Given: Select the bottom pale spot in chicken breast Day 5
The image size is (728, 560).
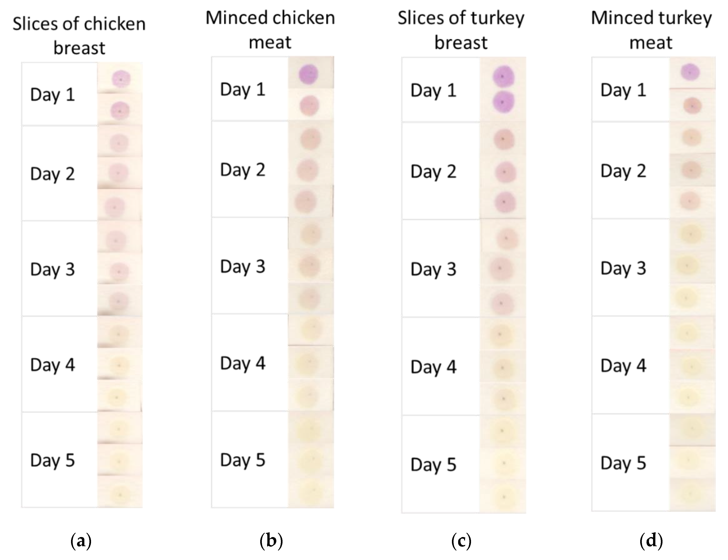Looking at the screenshot, I should pos(120,494).
